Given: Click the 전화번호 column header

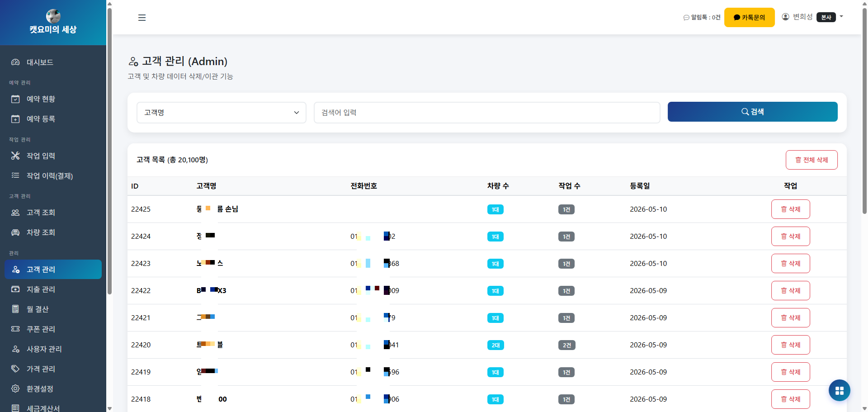Looking at the screenshot, I should click(364, 186).
